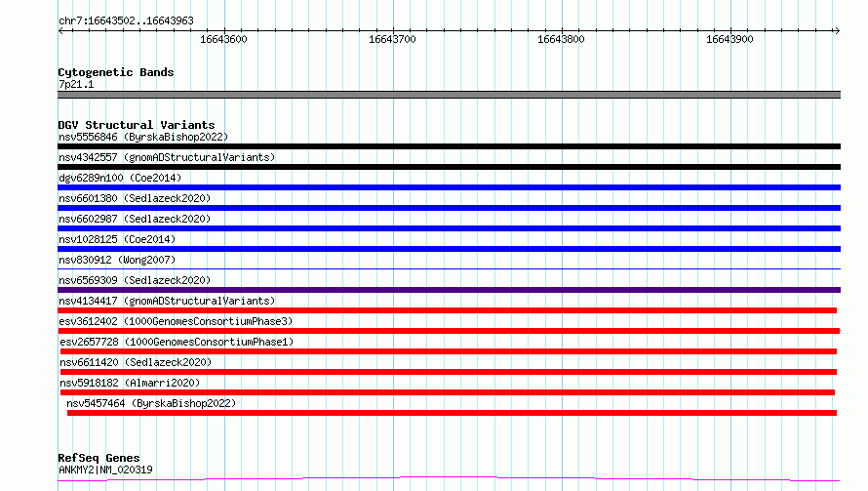This screenshot has width=868, height=491.
Task: Open nsv6611420 (Sedlazeck2020) variant label
Action: point(136,362)
